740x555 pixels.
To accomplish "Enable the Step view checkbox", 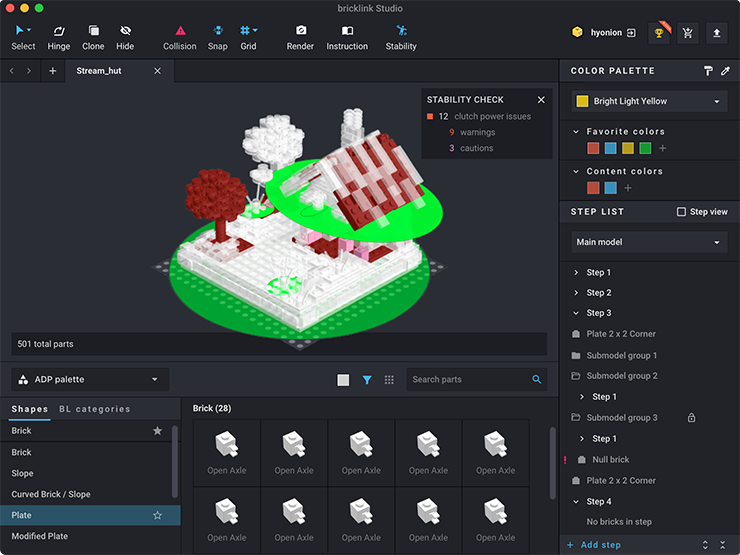I will (682, 212).
